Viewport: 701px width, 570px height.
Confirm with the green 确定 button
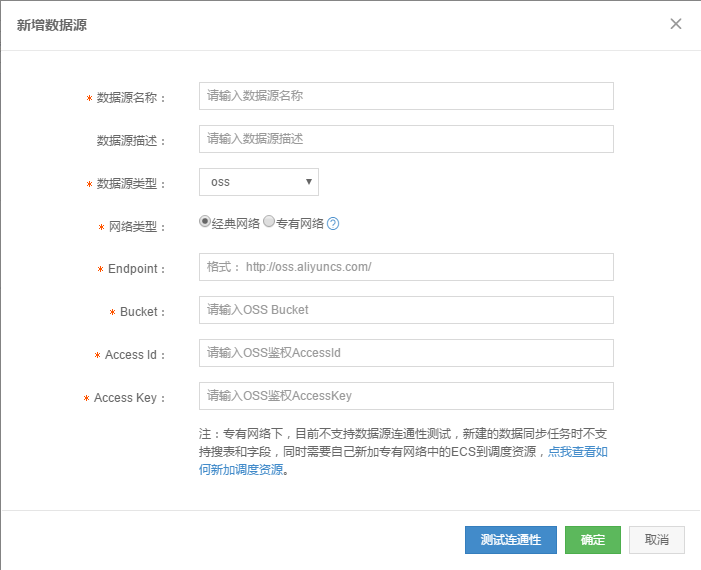coord(593,540)
